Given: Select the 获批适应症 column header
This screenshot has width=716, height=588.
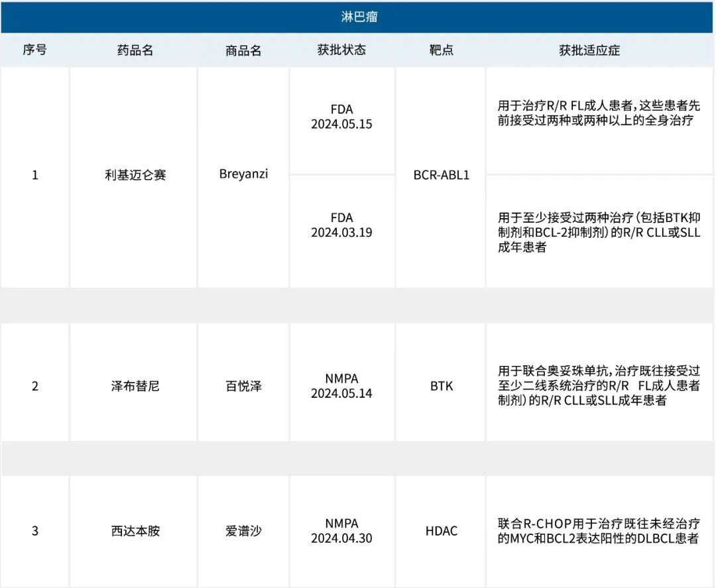Looking at the screenshot, I should (x=589, y=50).
